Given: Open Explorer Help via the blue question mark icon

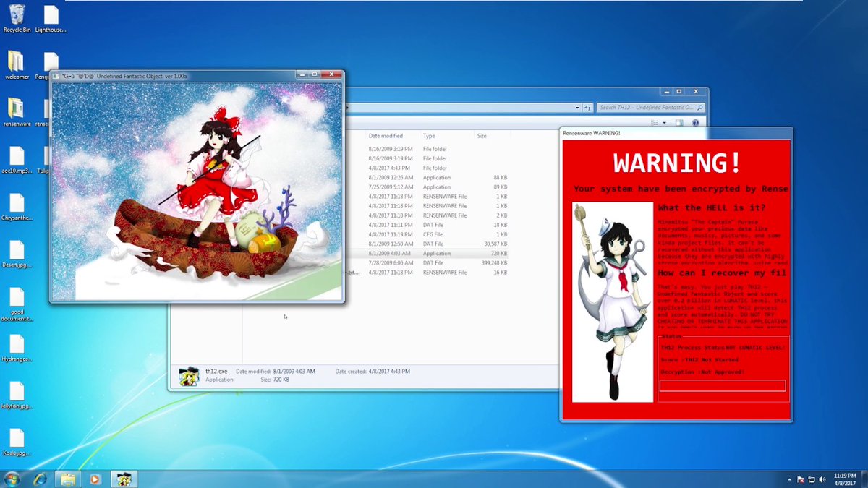Looking at the screenshot, I should click(695, 122).
